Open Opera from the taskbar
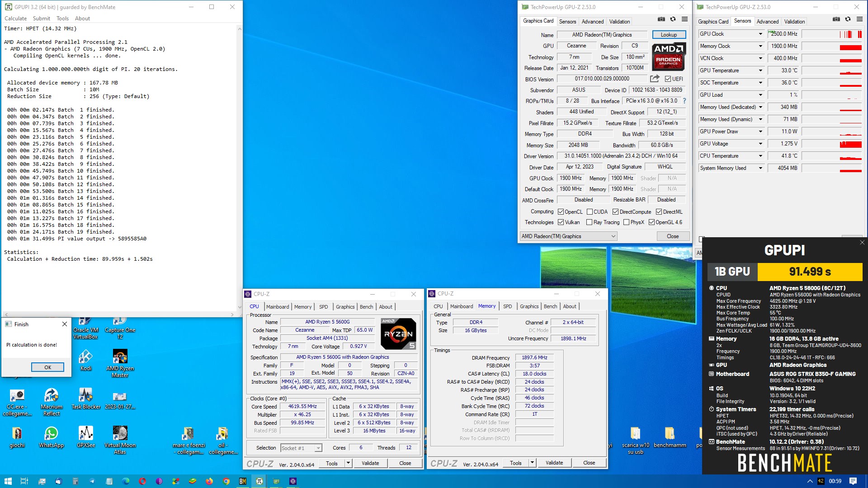Viewport: 868px width, 488px height. click(142, 481)
